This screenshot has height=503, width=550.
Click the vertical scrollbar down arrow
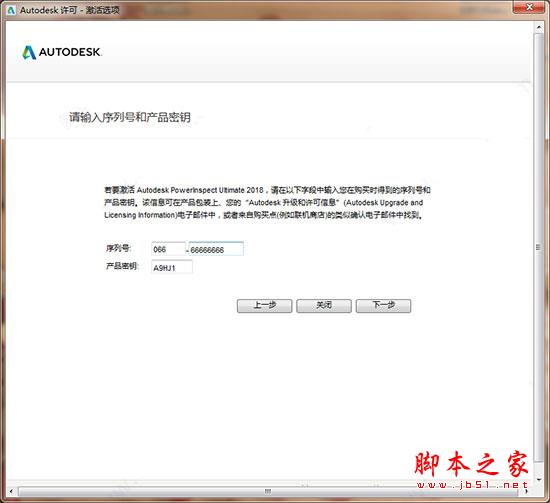point(539,479)
